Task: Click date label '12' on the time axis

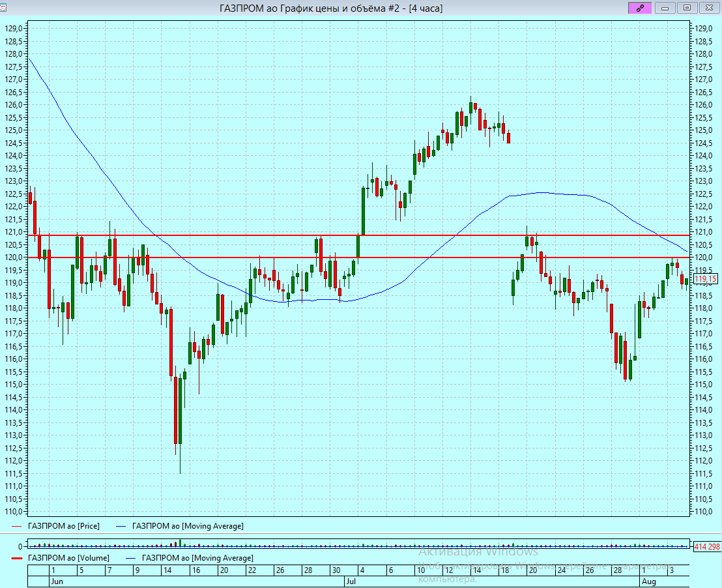Action: tap(448, 570)
